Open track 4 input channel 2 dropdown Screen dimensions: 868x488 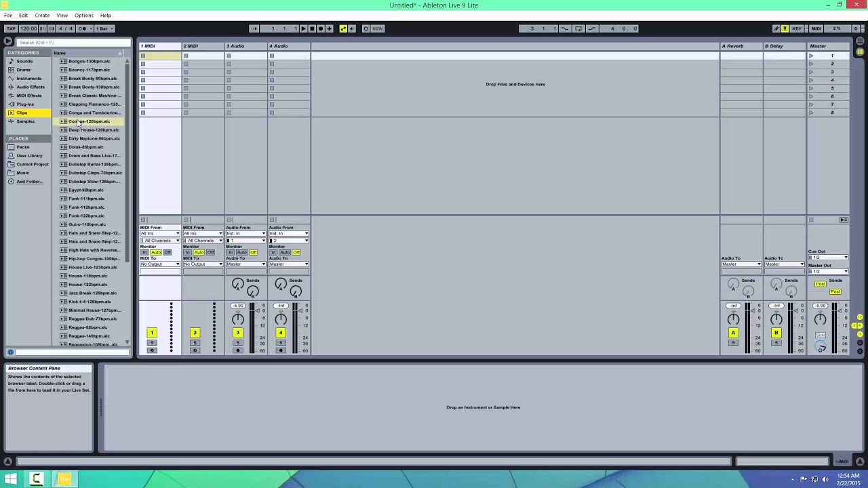point(289,241)
